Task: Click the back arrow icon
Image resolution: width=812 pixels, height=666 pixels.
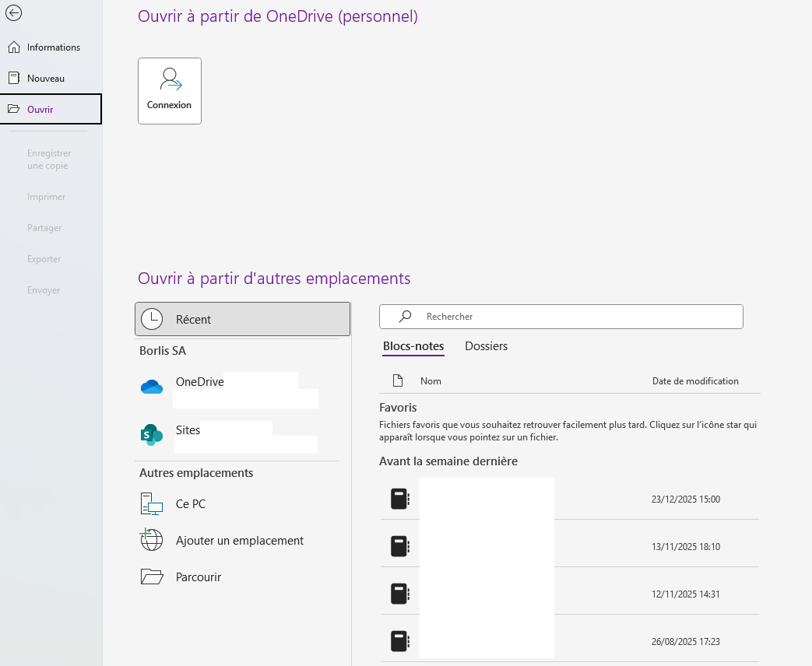Action: point(13,13)
